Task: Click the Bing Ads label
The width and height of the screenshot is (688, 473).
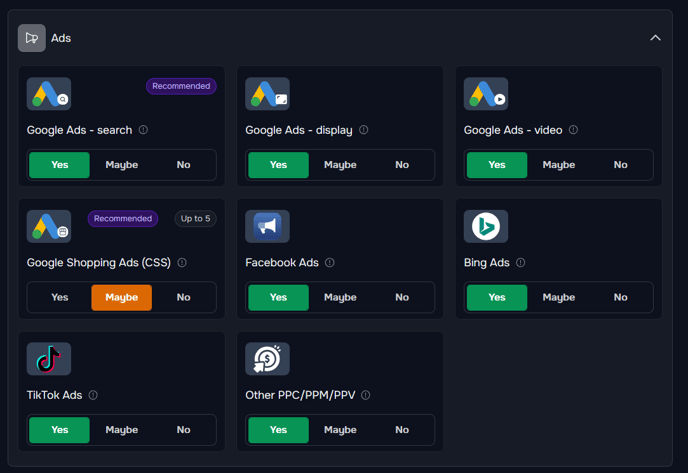Action: [487, 263]
